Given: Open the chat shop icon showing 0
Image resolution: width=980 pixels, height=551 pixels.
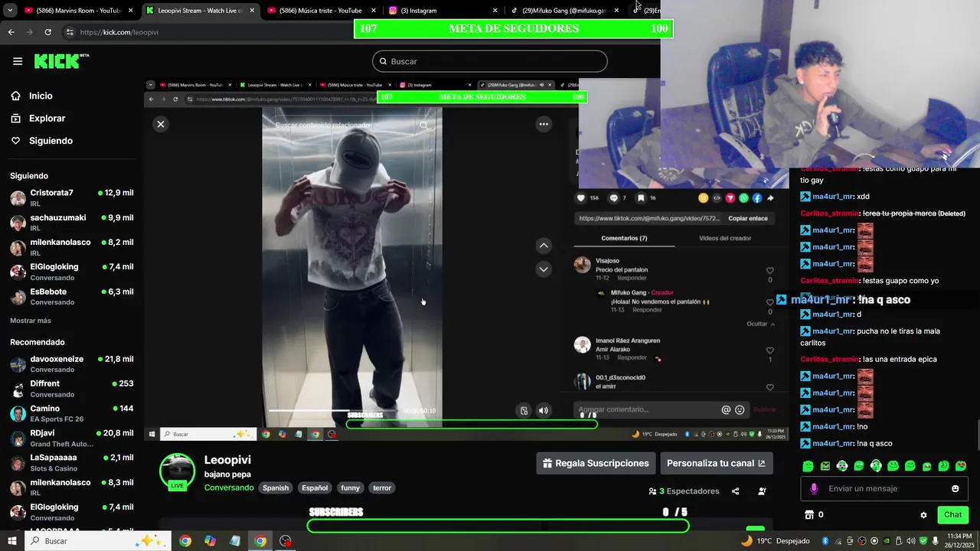Looking at the screenshot, I should tap(814, 515).
